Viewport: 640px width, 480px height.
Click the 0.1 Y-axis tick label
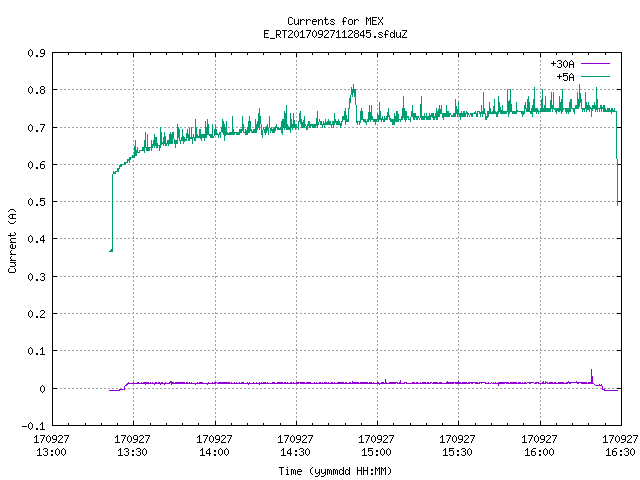pyautogui.click(x=36, y=351)
